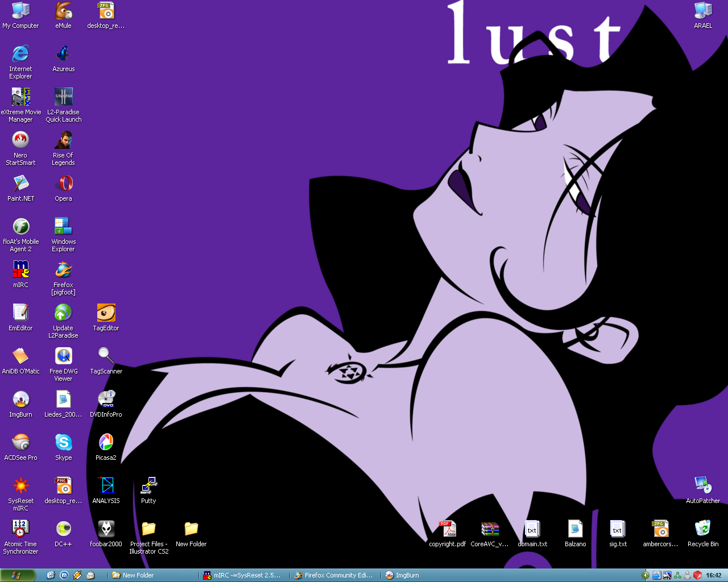Launch eMule from the desktop
Viewport: 728px width, 582px height.
(x=63, y=15)
